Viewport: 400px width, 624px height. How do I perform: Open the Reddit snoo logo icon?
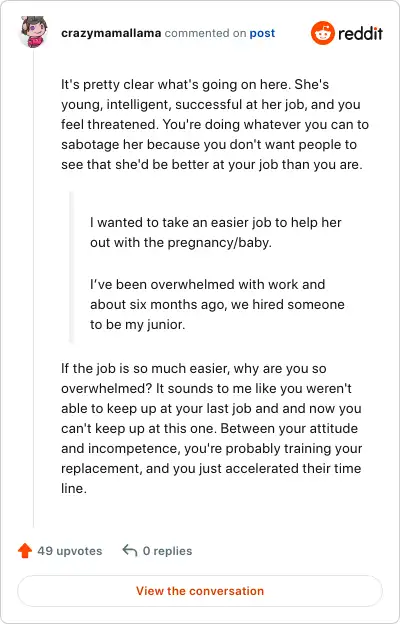[323, 33]
